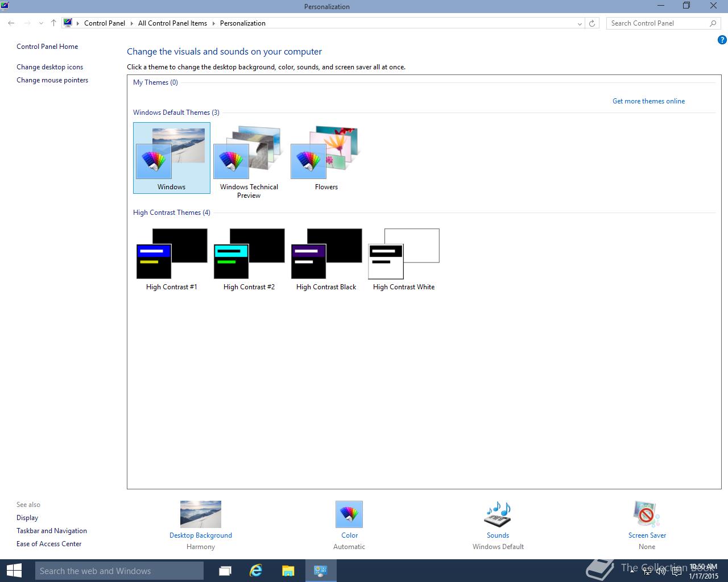The width and height of the screenshot is (728, 582).
Task: Apply the Windows Technical Preview theme
Action: click(x=249, y=162)
